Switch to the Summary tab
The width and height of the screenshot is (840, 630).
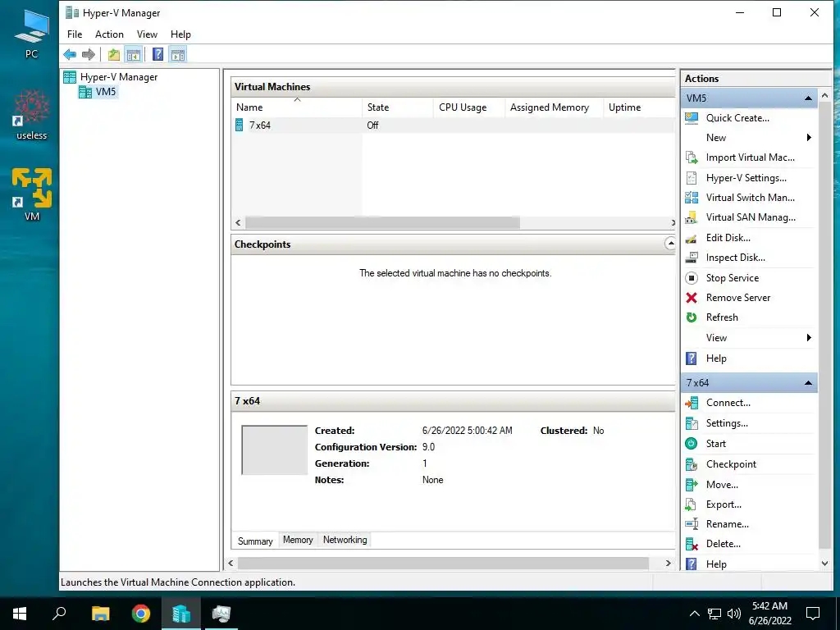click(x=255, y=541)
